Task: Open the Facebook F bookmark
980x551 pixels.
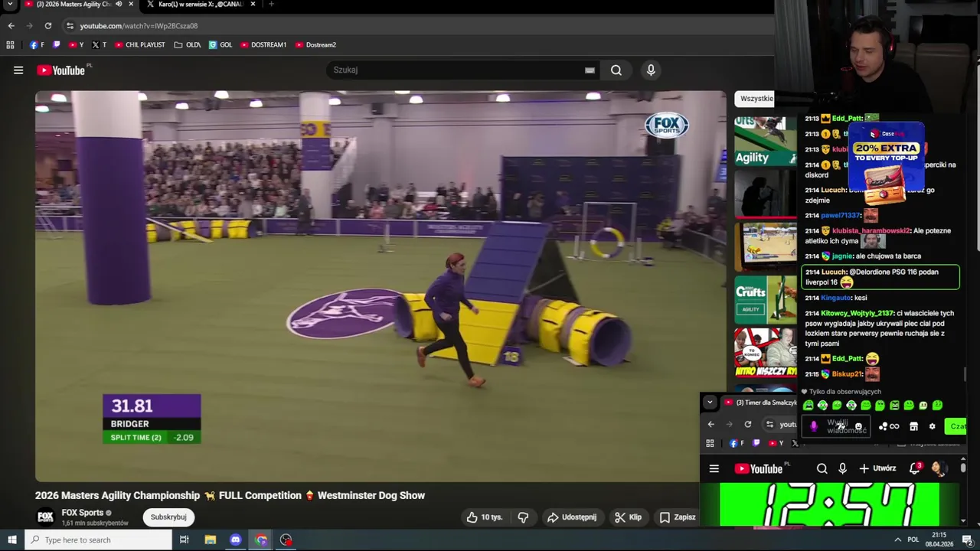Action: pyautogui.click(x=37, y=44)
